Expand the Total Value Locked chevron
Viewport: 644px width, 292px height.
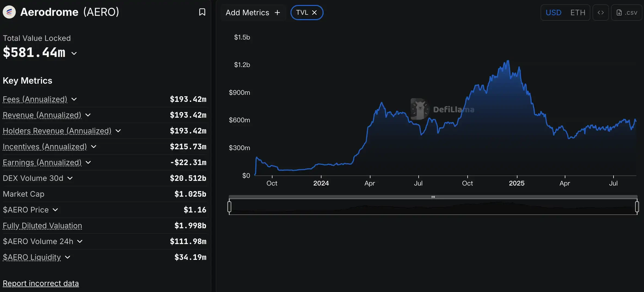pos(73,53)
